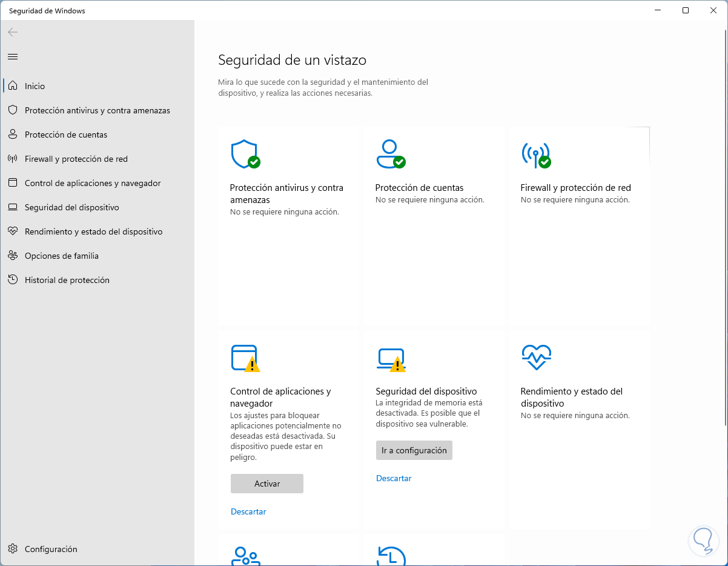Click clock icon beside Historial de protección sidebar item

click(13, 280)
